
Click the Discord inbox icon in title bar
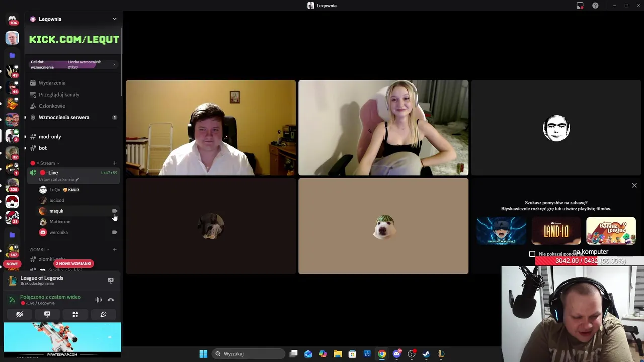[580, 6]
